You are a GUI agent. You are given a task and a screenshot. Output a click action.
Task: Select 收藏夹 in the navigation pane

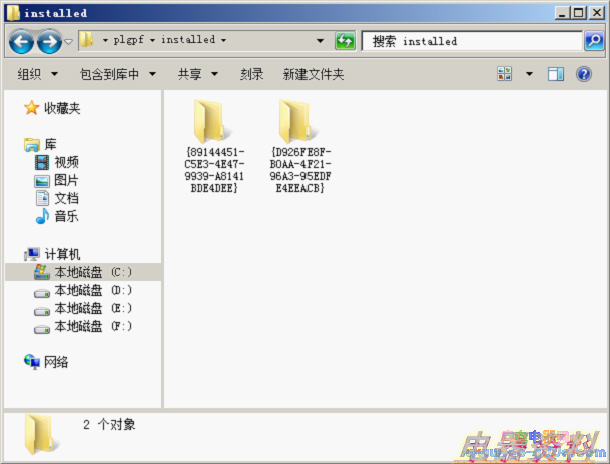61,108
